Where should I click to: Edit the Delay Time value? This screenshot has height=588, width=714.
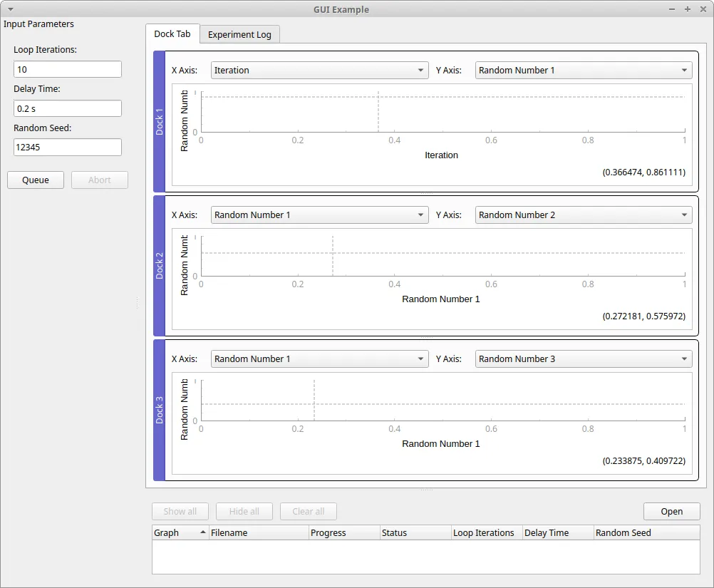point(67,108)
